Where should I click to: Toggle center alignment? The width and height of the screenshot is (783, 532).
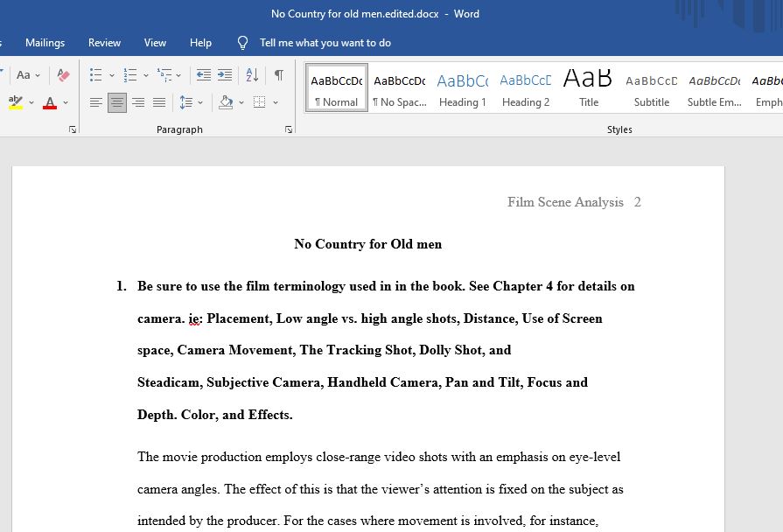pos(117,102)
